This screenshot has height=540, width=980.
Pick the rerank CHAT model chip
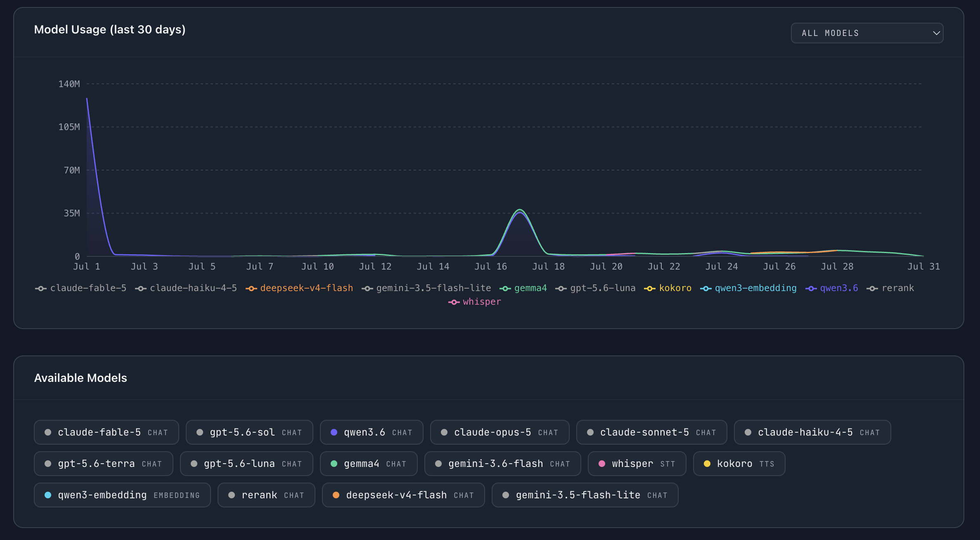266,495
